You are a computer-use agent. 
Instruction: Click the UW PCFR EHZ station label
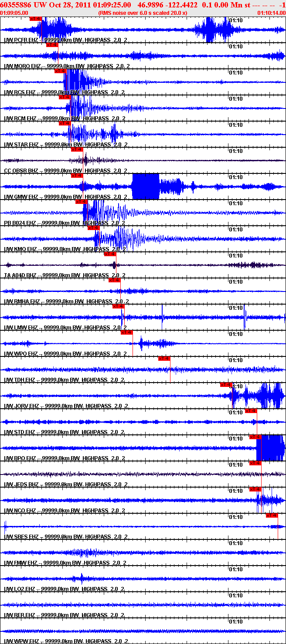(65, 40)
